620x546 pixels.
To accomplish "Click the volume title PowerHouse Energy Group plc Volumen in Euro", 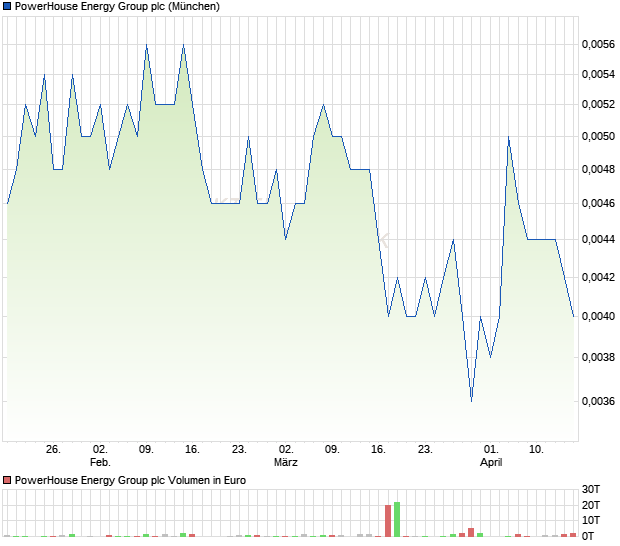I will [130, 480].
